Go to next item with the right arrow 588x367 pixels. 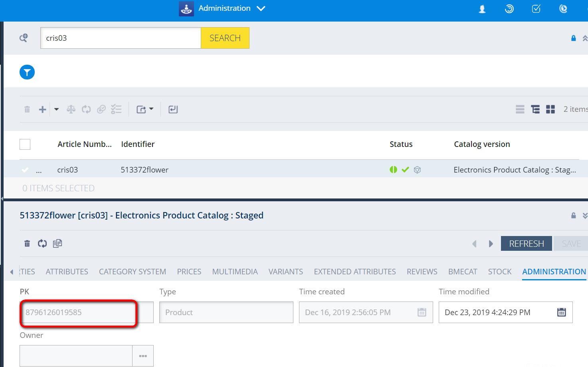point(491,244)
